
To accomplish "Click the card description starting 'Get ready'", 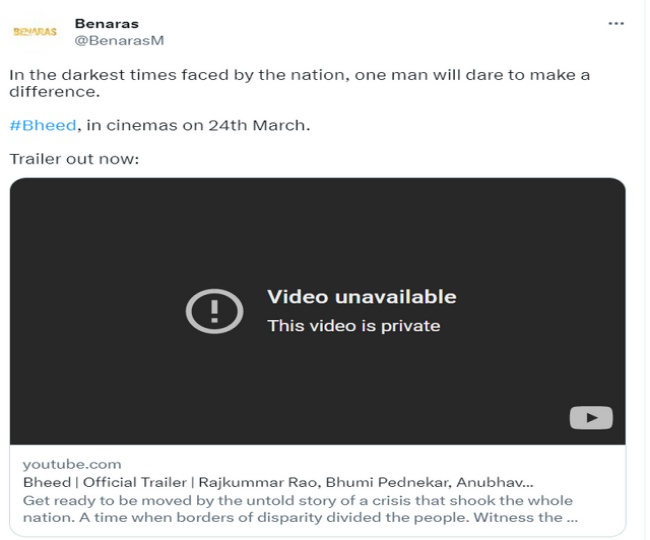I will (x=297, y=500).
